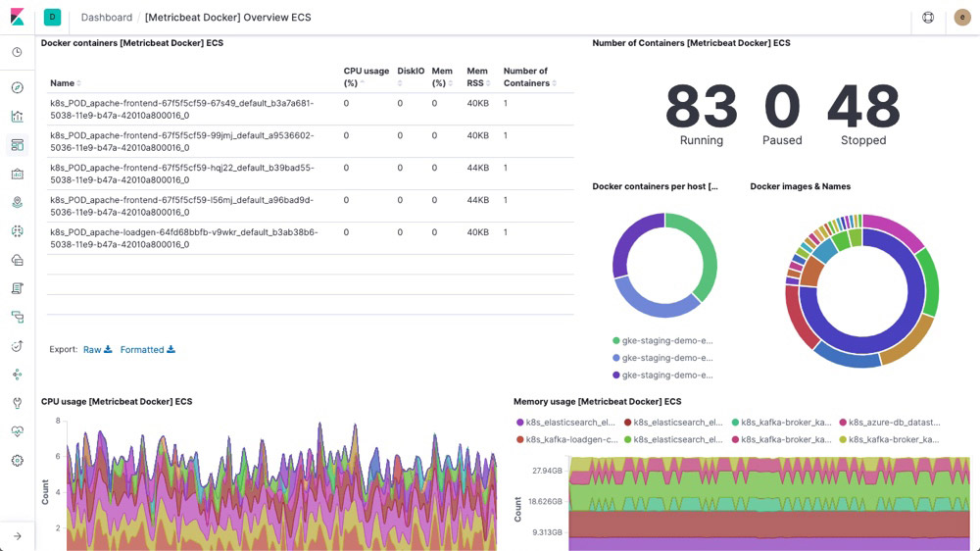Sort table by Number of Containers
The height and width of the screenshot is (551, 980).
pyautogui.click(x=529, y=76)
